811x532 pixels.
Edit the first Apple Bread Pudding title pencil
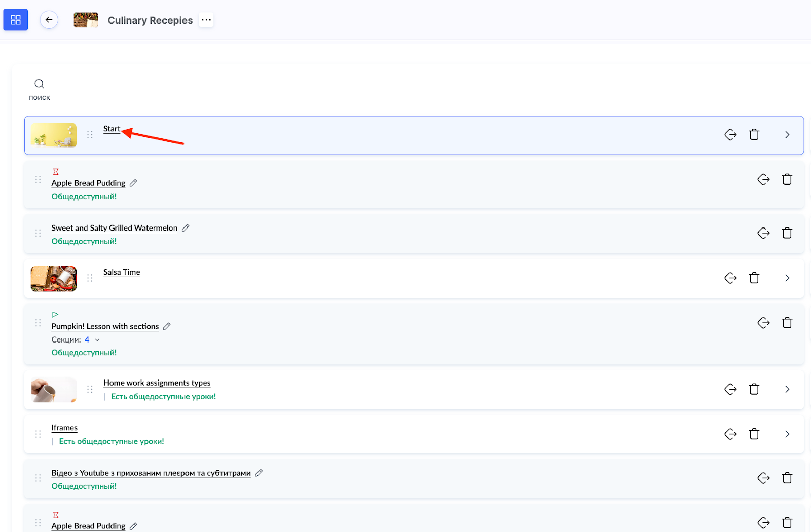(x=133, y=183)
